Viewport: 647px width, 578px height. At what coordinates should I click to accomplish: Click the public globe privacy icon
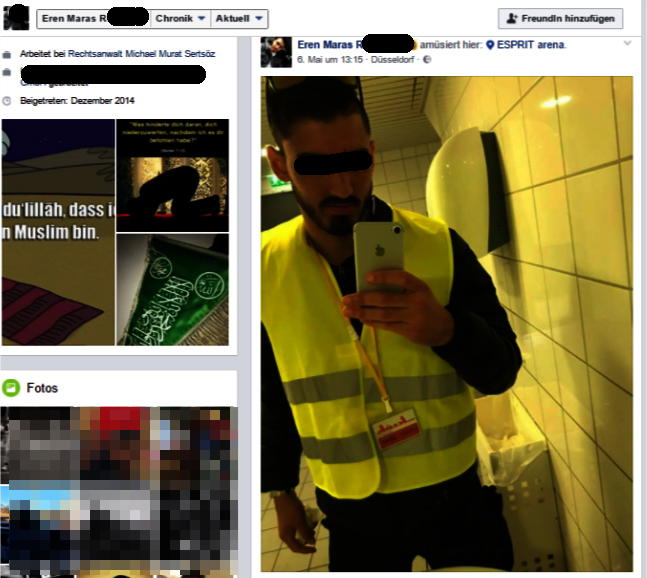click(427, 60)
